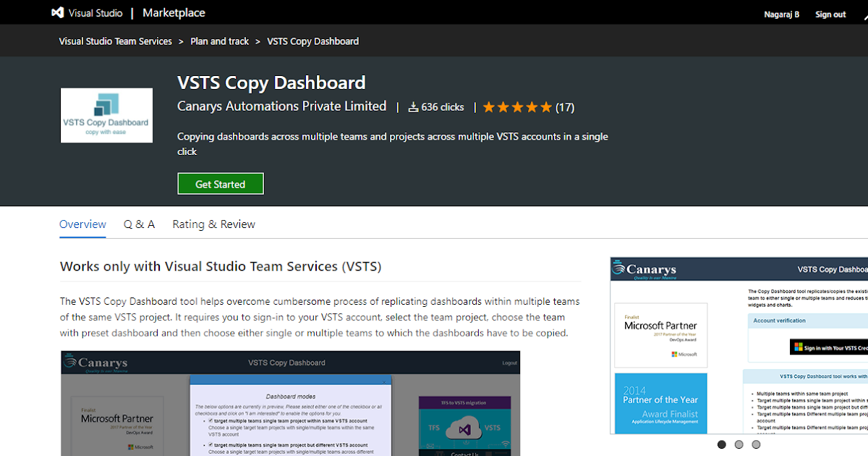
Task: Click the downloads icon beside 636 clicks
Action: (412, 106)
